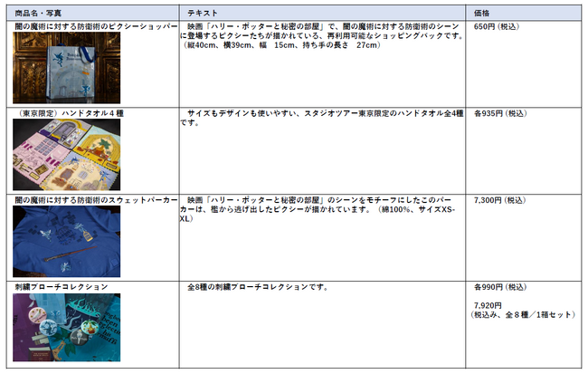This screenshot has width=588, height=374.
Task: Click the スウェットパーカー product name
Action: click(x=95, y=199)
